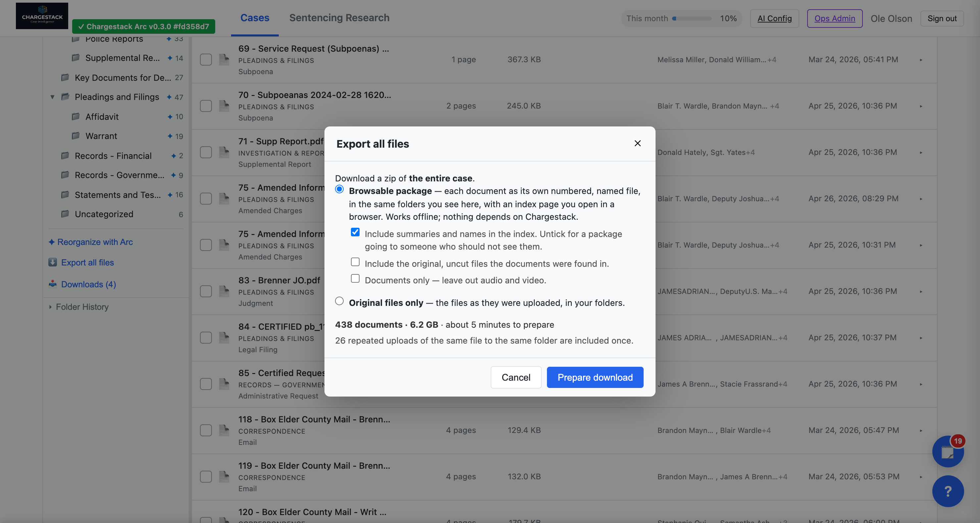Open the notes icon with 19 badge
Screen dimensions: 980x523
(947, 452)
